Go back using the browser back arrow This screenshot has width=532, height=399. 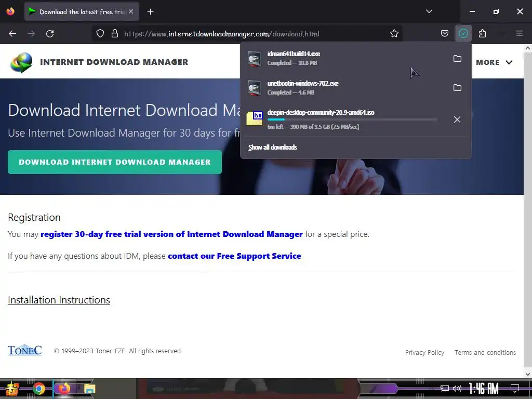(12, 34)
